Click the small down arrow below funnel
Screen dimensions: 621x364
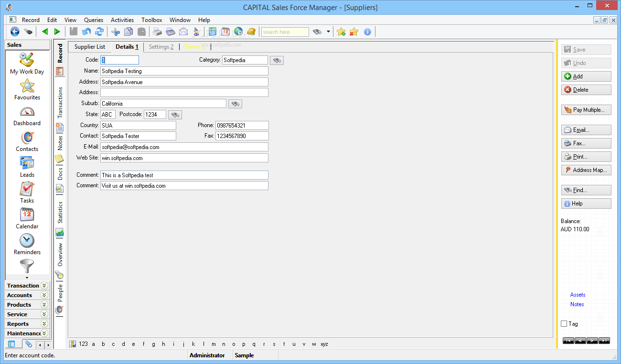click(x=27, y=278)
